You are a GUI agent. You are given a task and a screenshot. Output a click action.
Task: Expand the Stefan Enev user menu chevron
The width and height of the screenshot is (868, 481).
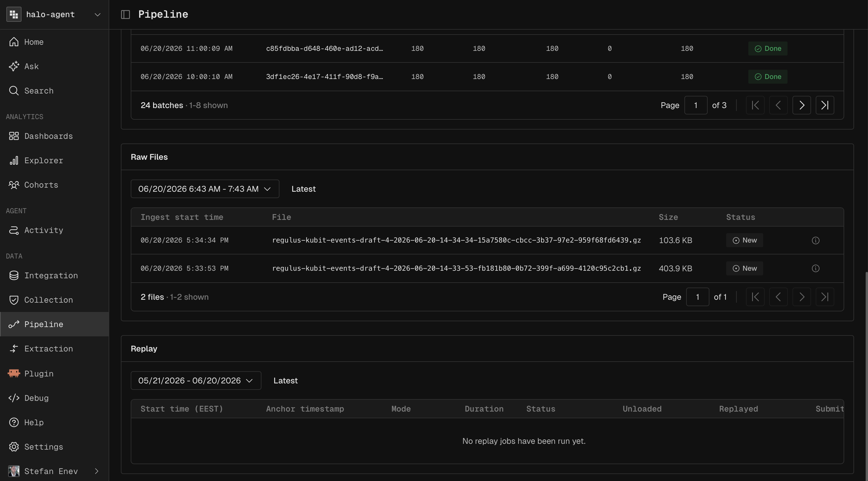click(97, 471)
